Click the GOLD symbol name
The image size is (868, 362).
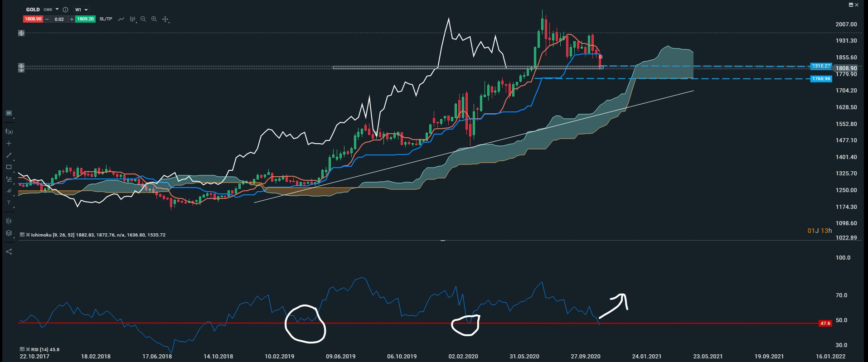click(33, 10)
